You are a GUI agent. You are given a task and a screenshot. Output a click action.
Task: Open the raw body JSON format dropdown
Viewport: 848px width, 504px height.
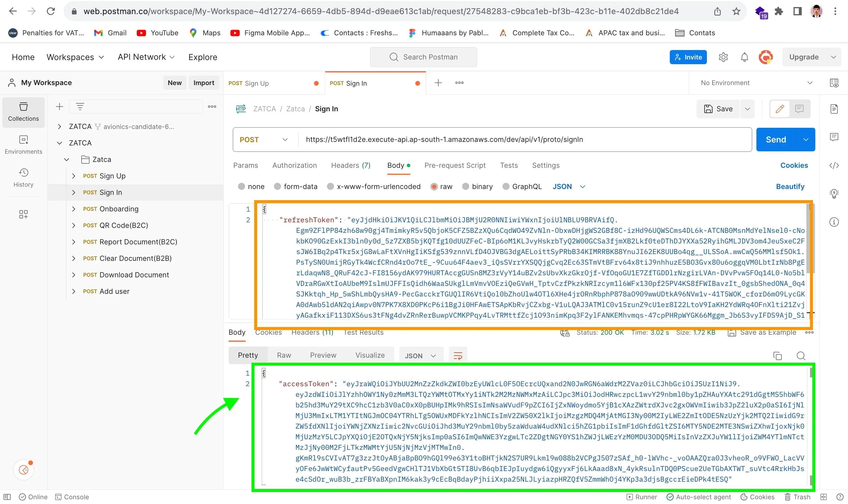point(569,186)
